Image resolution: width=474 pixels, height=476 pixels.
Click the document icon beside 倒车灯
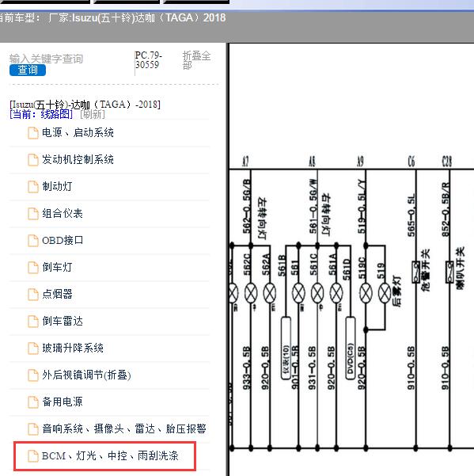pyautogui.click(x=33, y=268)
